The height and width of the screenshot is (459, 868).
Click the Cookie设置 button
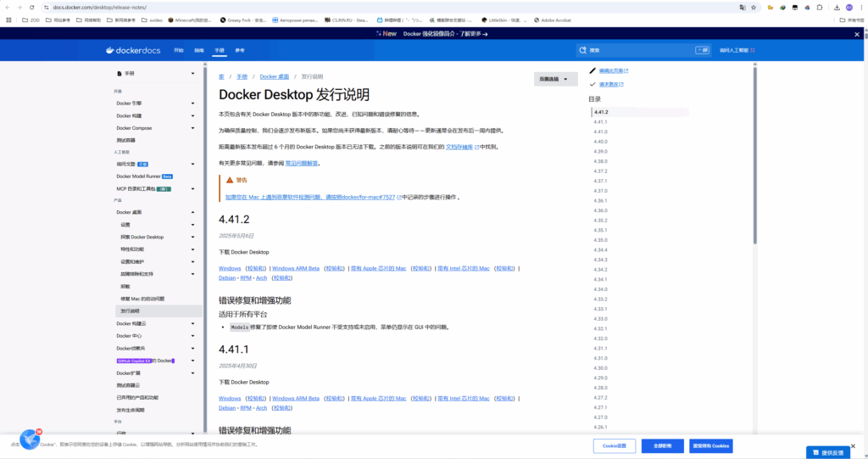tap(615, 445)
